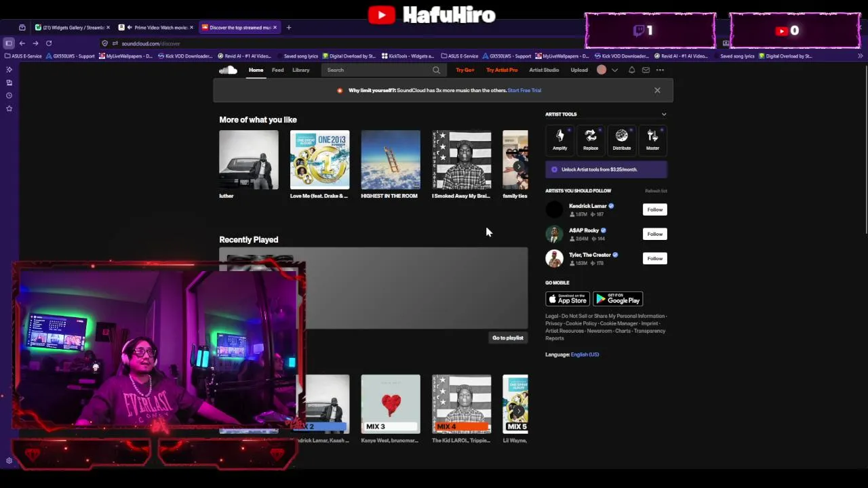Show next mixes with the carousel arrow
The image size is (868, 488).
(x=519, y=411)
